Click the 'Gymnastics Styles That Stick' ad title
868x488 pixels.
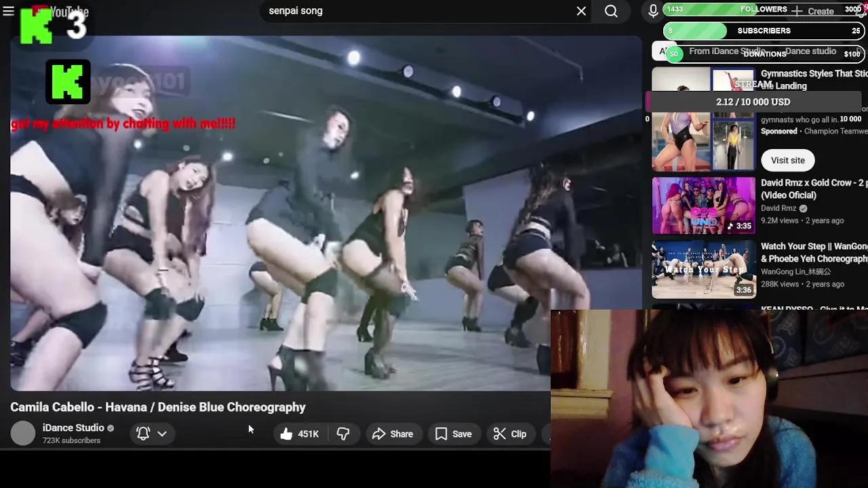(x=814, y=80)
